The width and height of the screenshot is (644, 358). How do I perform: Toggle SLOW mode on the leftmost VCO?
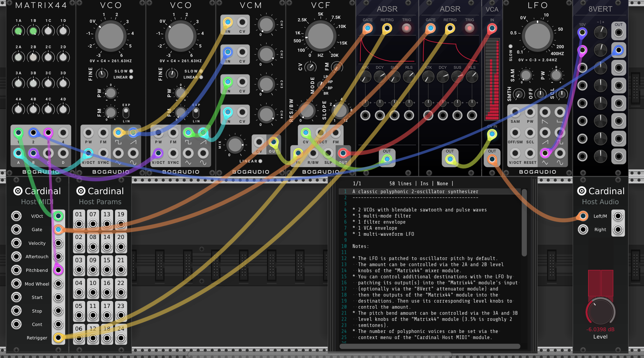[x=131, y=71]
